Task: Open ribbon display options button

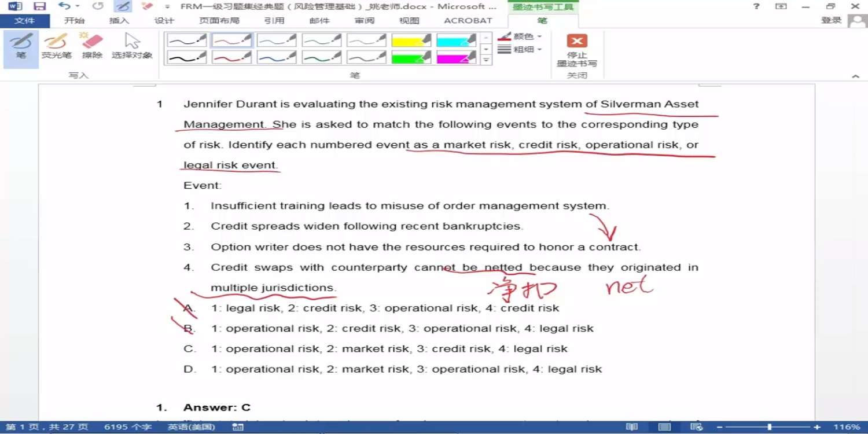Action: [x=781, y=6]
